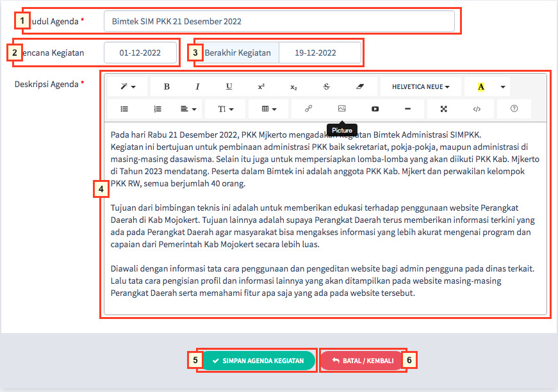Open the editor help dialog

(x=513, y=109)
